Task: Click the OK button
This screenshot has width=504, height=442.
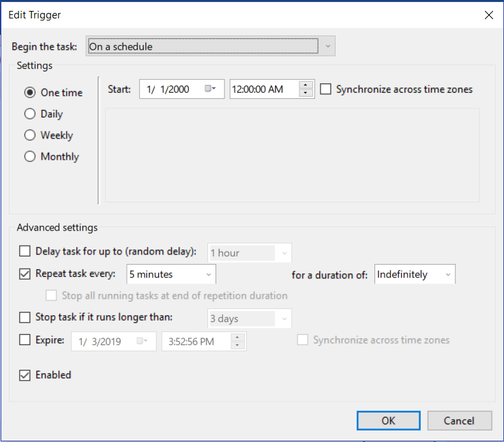Action: coord(388,420)
